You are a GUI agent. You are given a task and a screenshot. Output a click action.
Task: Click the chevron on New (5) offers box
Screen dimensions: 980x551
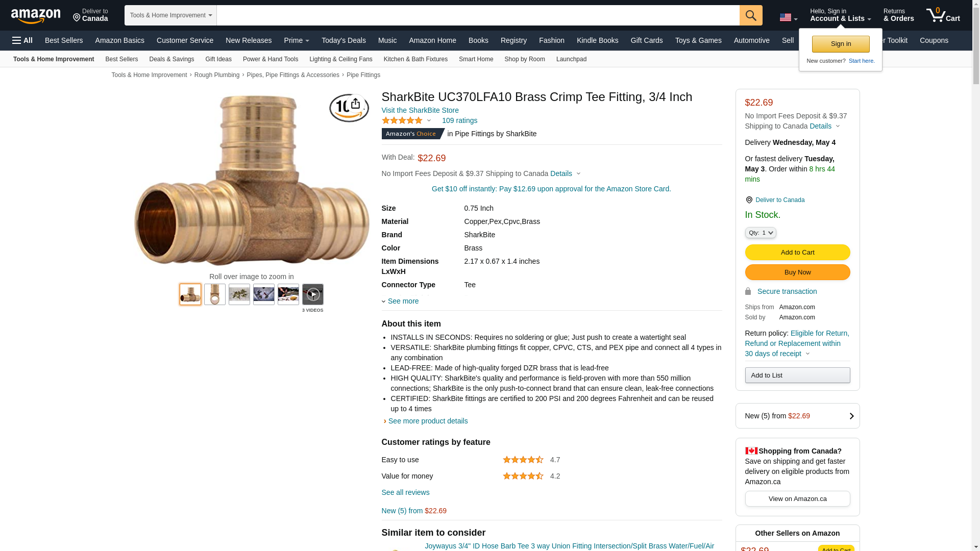851,416
